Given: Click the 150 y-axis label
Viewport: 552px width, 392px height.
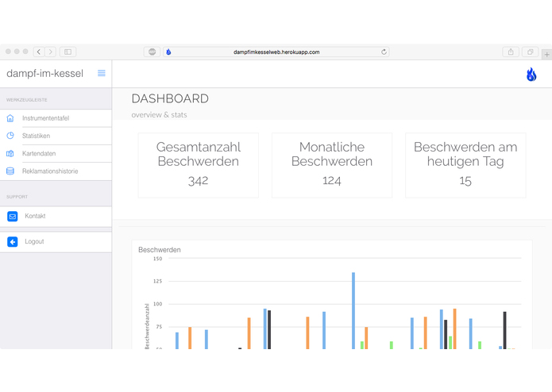Looking at the screenshot, I should click(x=157, y=259).
